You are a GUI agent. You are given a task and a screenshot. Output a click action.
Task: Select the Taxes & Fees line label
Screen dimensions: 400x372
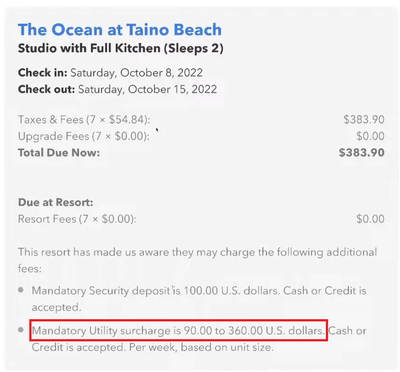[x=84, y=120]
